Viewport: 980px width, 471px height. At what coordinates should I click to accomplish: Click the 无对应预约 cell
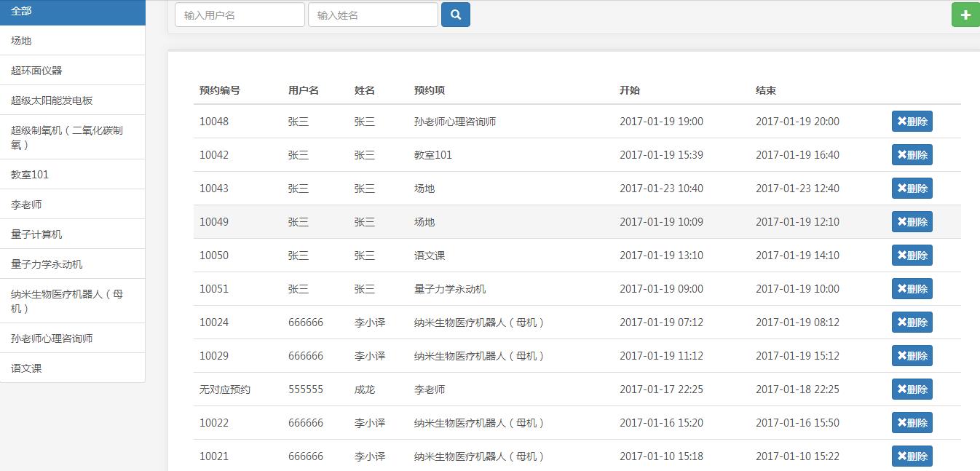coord(225,389)
